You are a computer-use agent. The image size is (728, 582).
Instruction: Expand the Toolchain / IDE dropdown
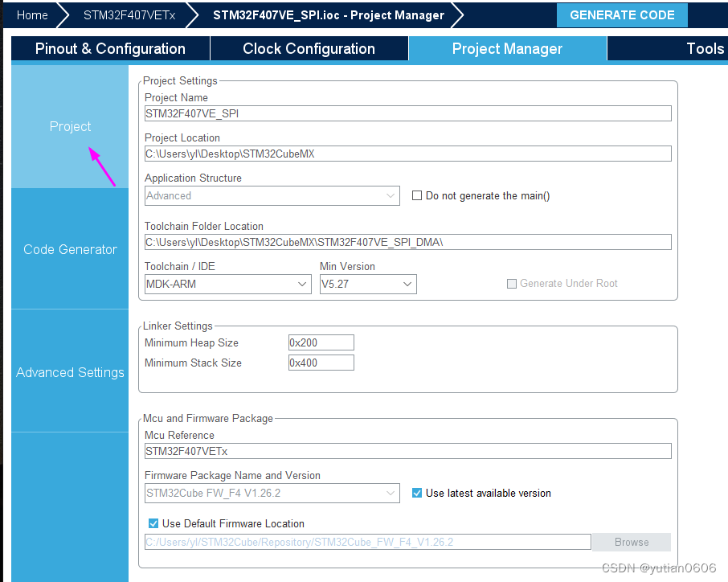click(x=228, y=284)
